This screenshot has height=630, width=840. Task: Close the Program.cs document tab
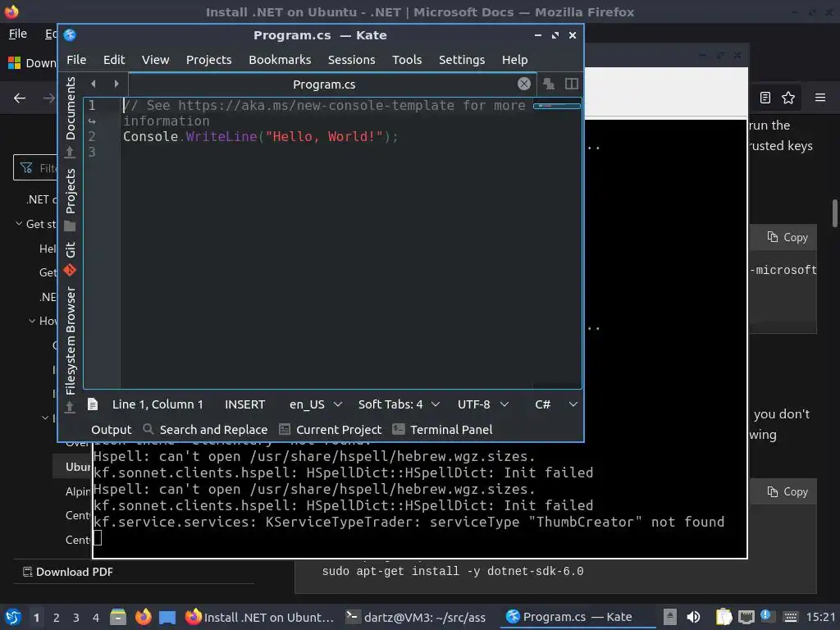[x=524, y=84]
